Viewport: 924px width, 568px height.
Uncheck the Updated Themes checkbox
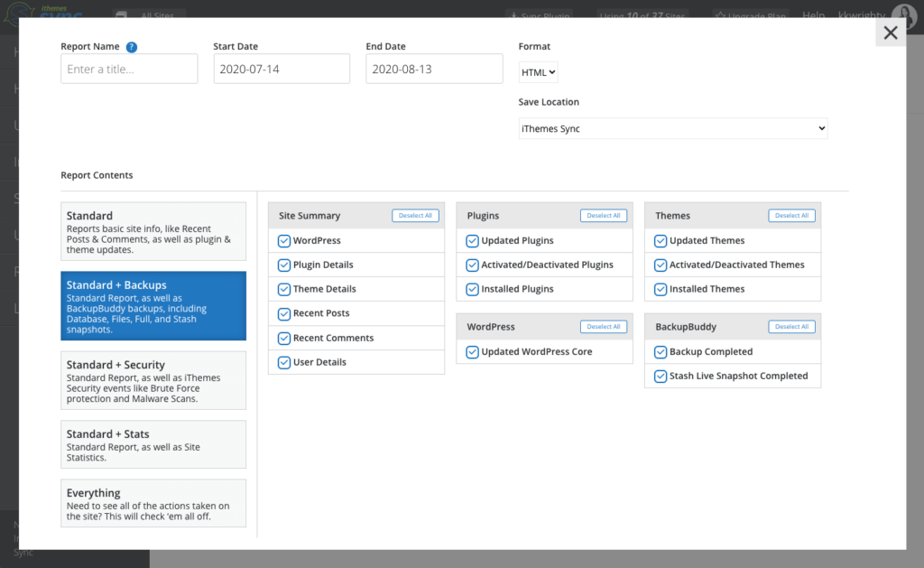[x=661, y=240]
